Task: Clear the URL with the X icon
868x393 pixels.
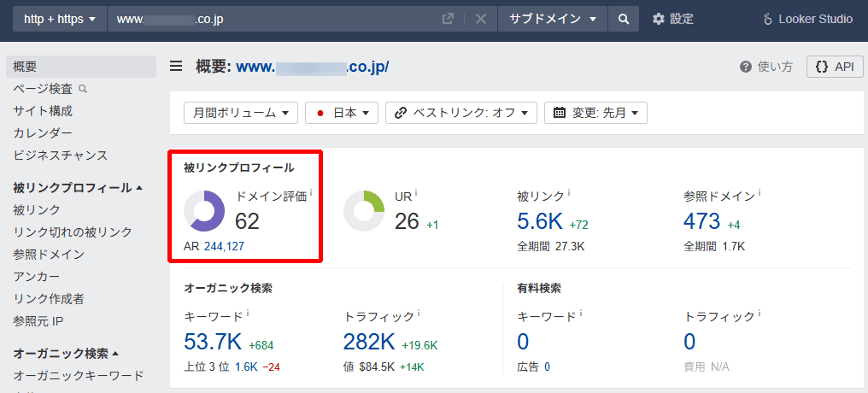Action: [x=480, y=19]
